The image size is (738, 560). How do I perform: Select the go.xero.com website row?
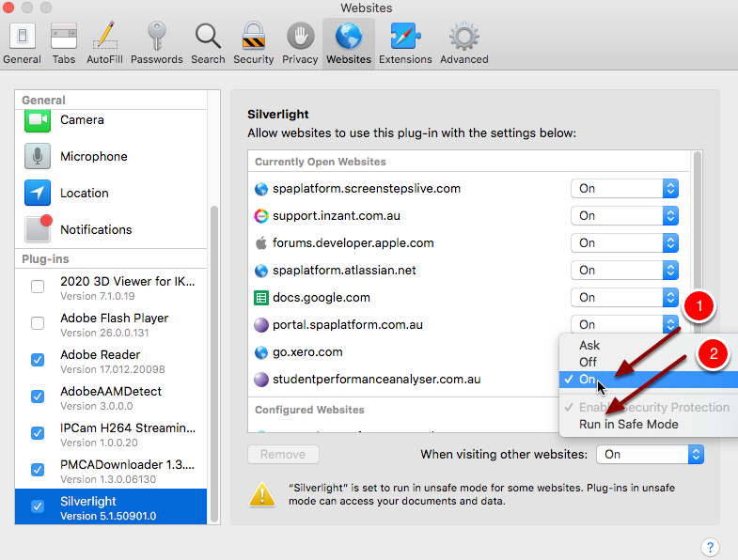pyautogui.click(x=405, y=352)
